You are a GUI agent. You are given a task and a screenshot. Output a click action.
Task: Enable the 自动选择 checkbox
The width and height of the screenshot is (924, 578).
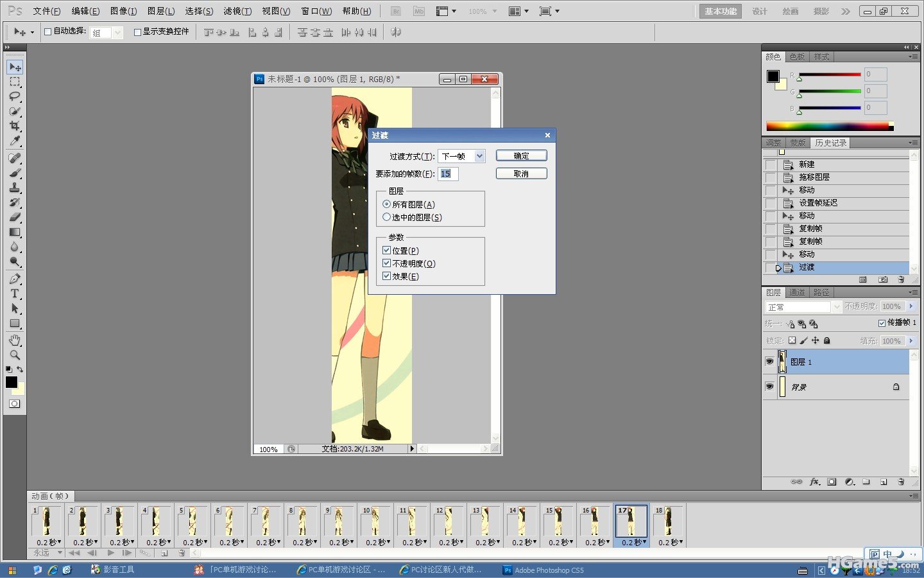click(47, 31)
